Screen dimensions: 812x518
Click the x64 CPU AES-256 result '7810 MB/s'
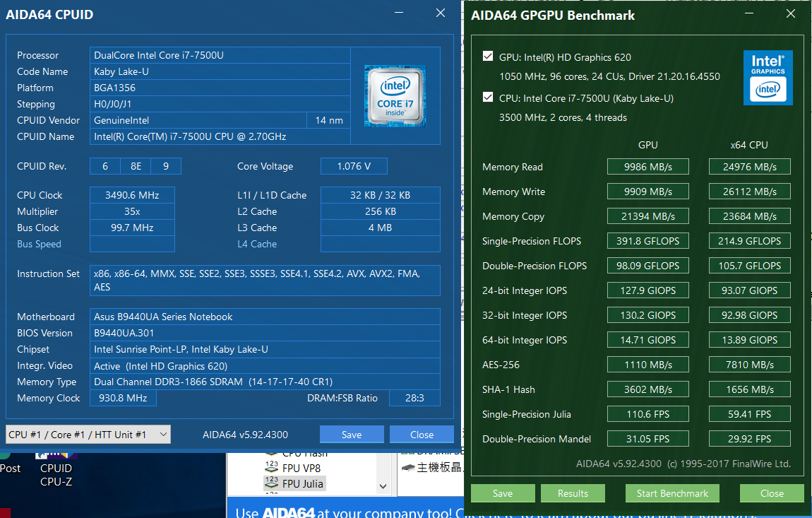(749, 365)
